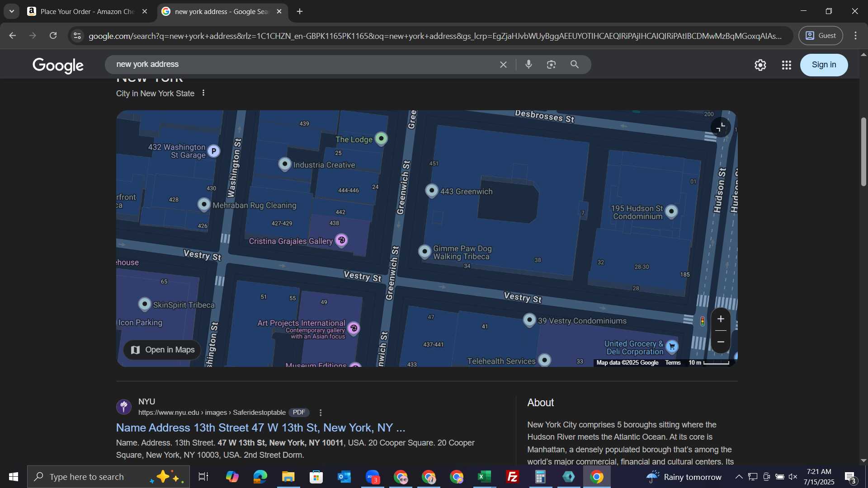This screenshot has height=488, width=868.
Task: Go to Google homepage via logo
Action: (x=58, y=66)
